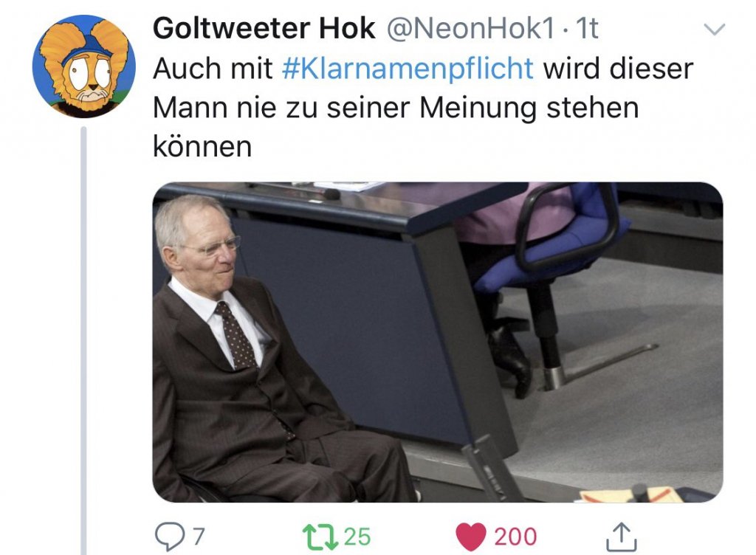Open the cartoon lion profile avatar
756x555 pixels.
(84, 66)
